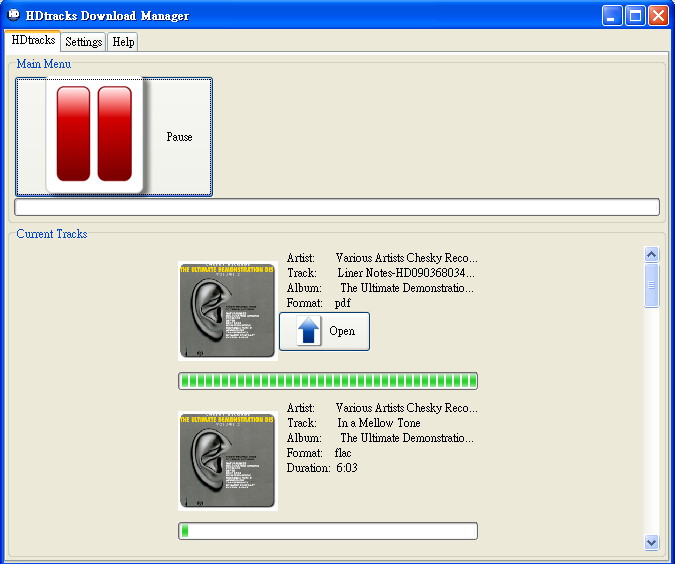Click the format value "flac"
The height and width of the screenshot is (564, 675).
tap(343, 453)
